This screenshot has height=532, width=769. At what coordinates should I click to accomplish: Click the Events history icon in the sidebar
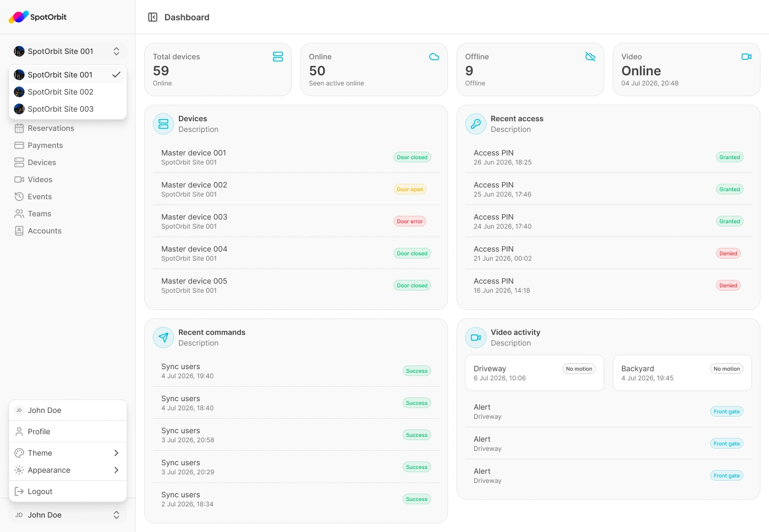pos(19,197)
